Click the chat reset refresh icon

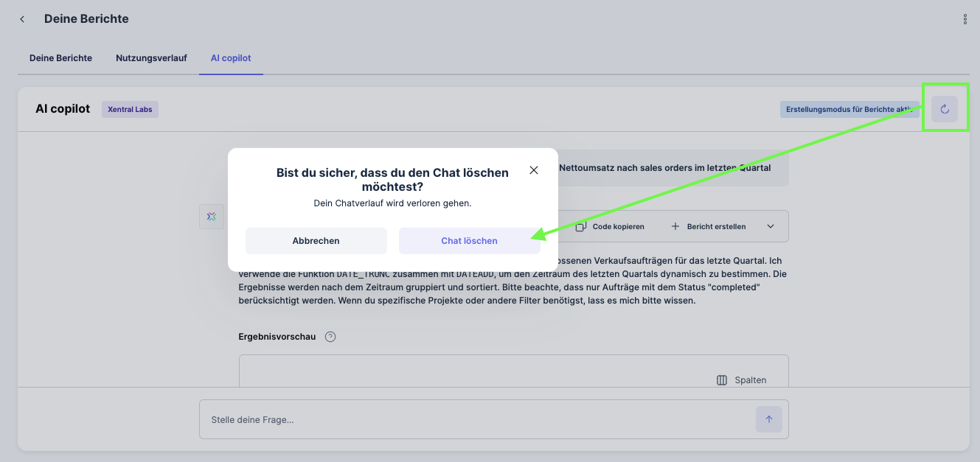(x=945, y=109)
